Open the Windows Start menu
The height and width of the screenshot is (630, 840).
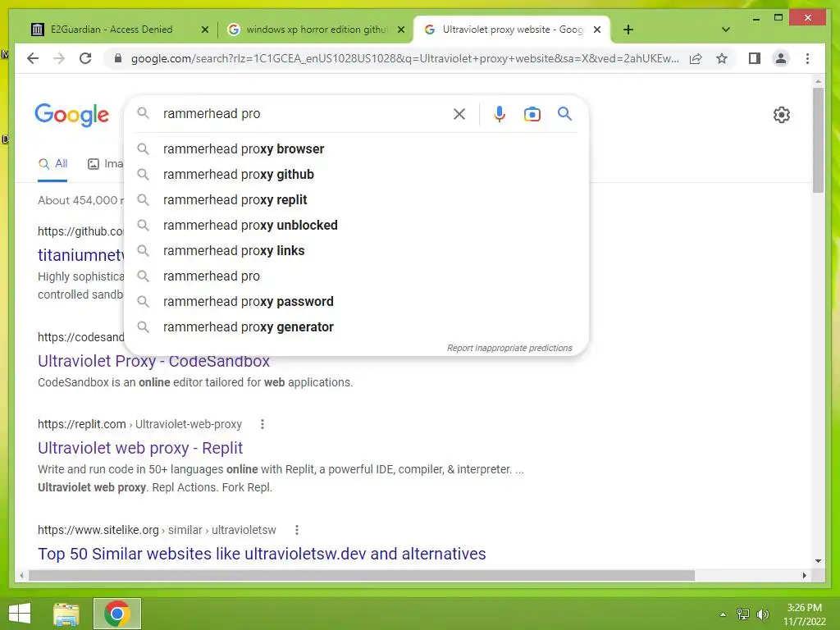tap(20, 614)
